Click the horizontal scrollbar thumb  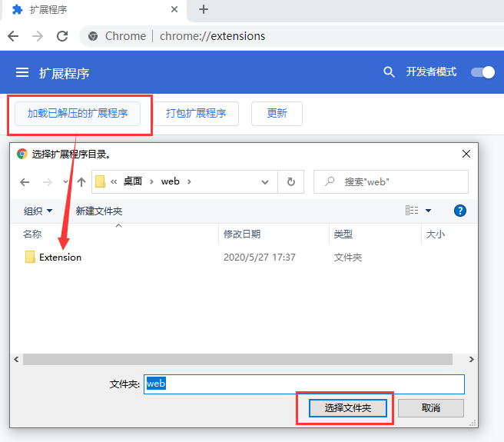[x=238, y=359]
